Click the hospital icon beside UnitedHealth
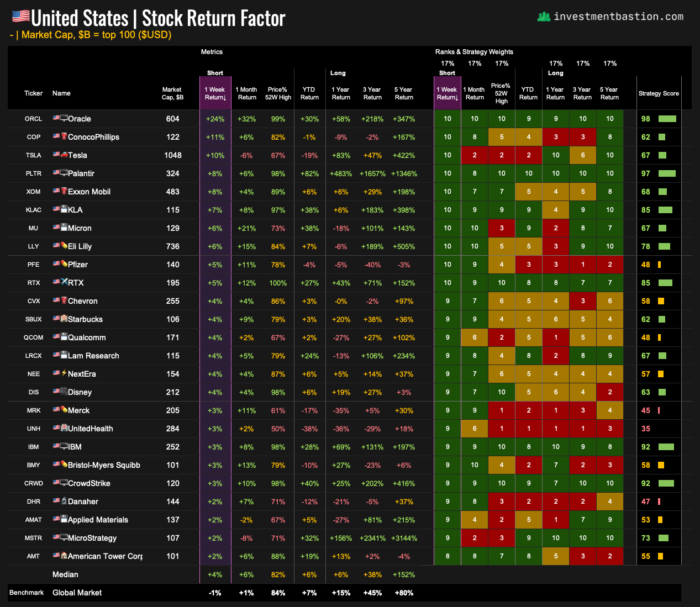Image resolution: width=700 pixels, height=607 pixels. click(x=64, y=428)
